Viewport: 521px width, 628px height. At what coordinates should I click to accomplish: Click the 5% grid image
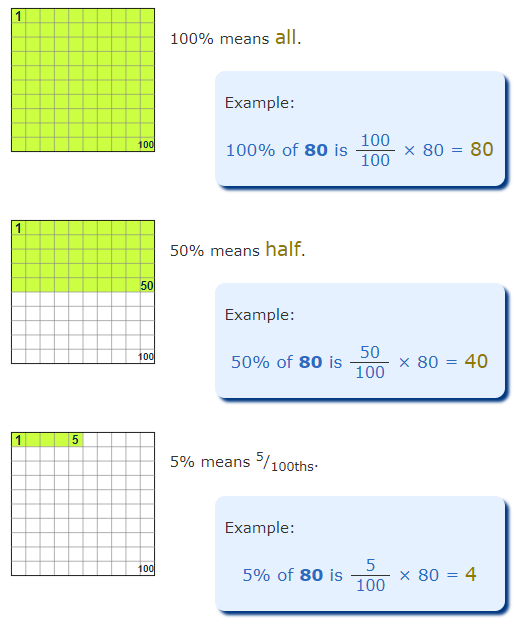click(x=83, y=504)
